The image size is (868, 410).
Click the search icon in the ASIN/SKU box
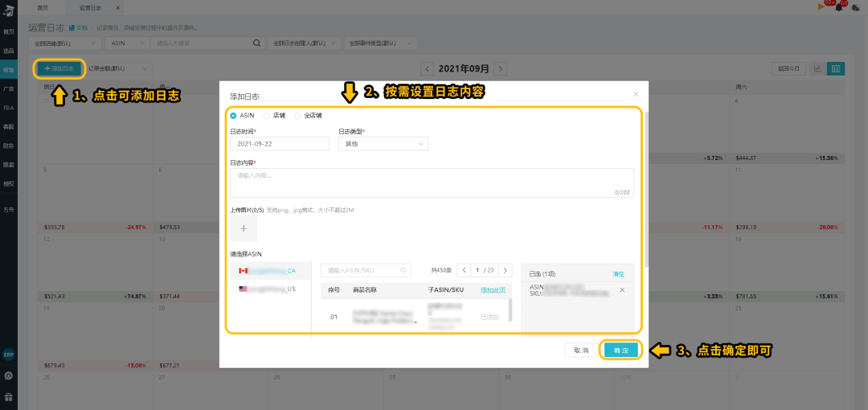(404, 270)
